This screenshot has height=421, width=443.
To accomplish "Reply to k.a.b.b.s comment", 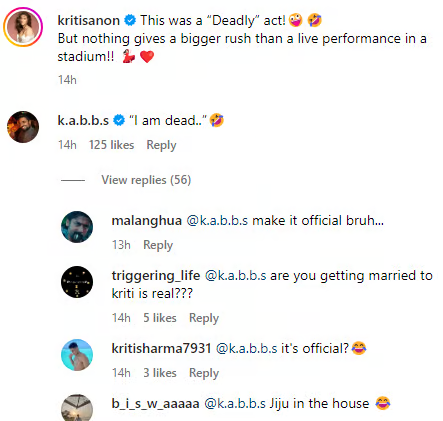I will point(161,145).
